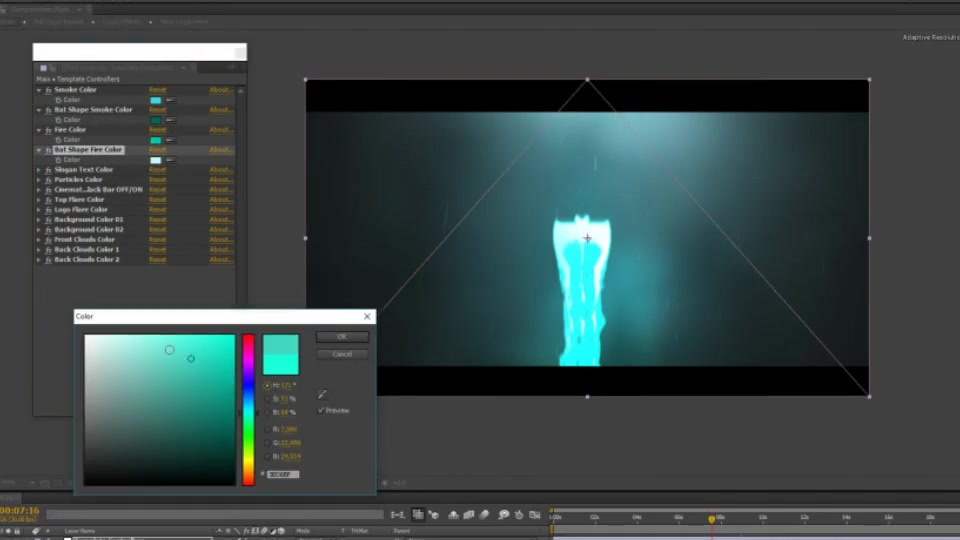The height and width of the screenshot is (540, 960).
Task: Click the Frame Blending icon in timeline
Action: click(x=468, y=515)
